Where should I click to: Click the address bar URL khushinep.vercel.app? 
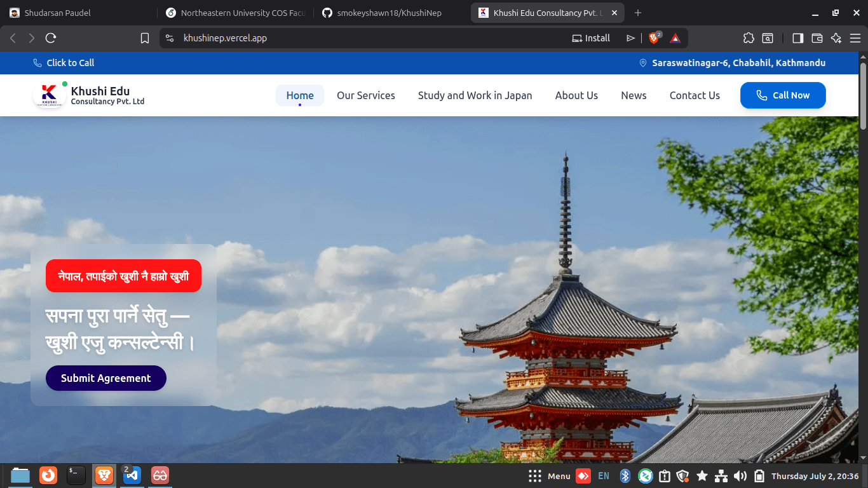click(225, 38)
